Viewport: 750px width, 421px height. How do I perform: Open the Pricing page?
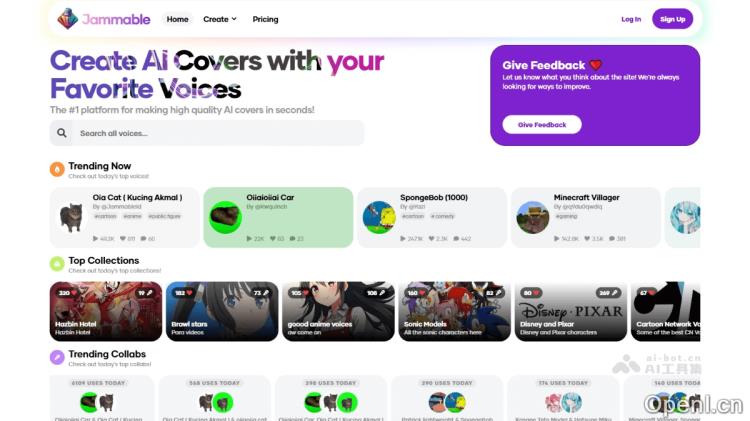(265, 19)
